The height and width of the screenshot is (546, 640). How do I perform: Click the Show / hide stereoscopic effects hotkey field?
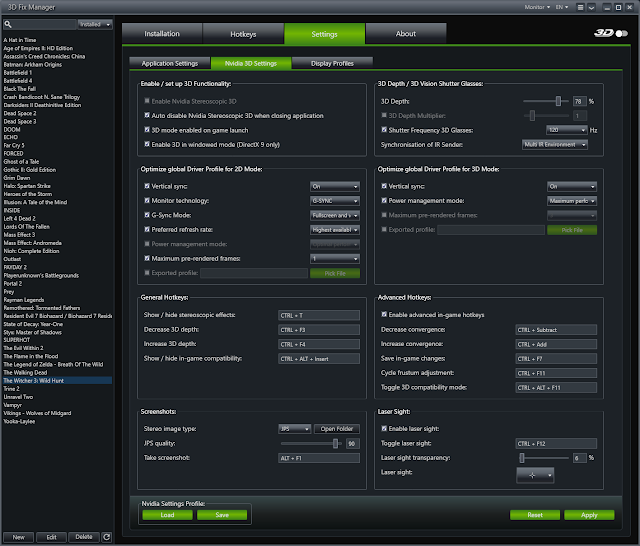[x=319, y=315]
